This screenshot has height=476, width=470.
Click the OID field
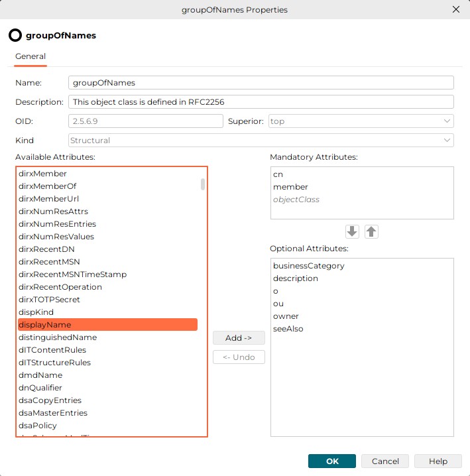pos(145,121)
